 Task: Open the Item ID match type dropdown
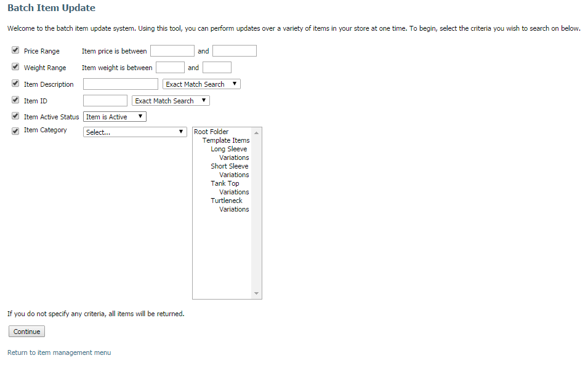pos(171,100)
